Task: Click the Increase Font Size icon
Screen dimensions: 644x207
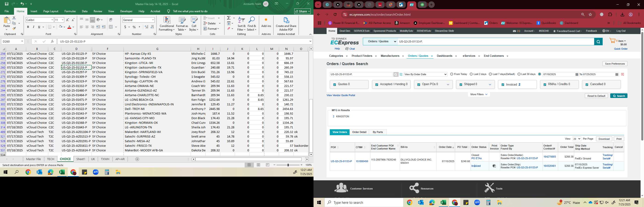Action: [x=67, y=20]
